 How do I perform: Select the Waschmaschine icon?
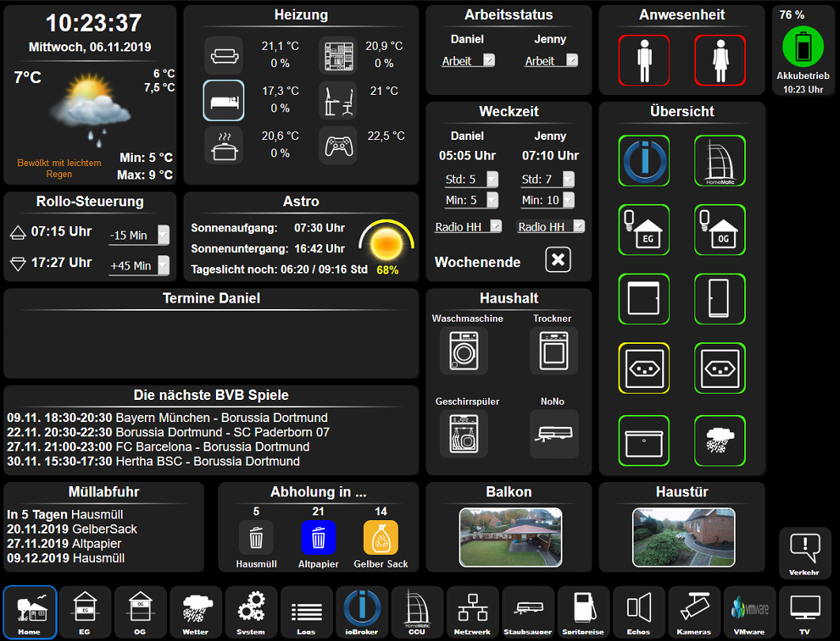pos(464,351)
